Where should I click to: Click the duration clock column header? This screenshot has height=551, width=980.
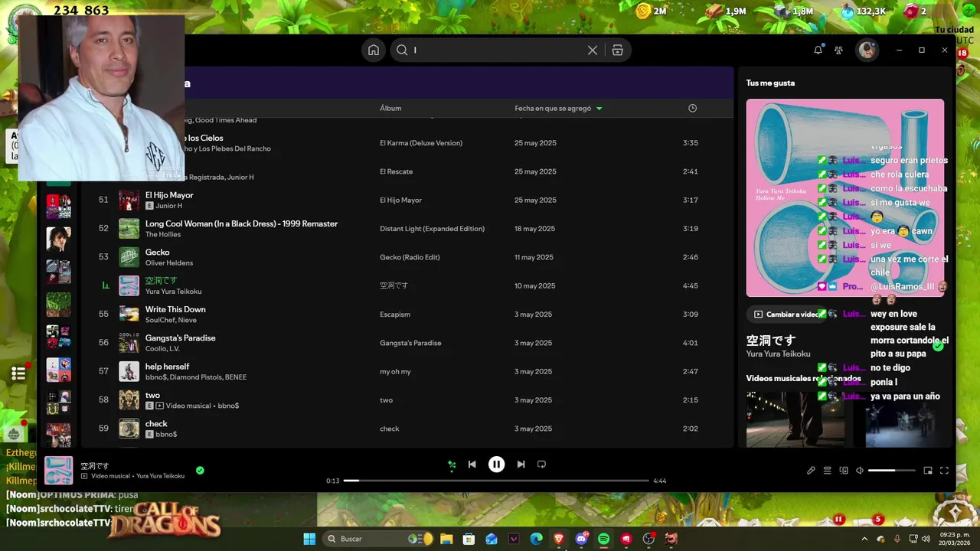click(692, 109)
